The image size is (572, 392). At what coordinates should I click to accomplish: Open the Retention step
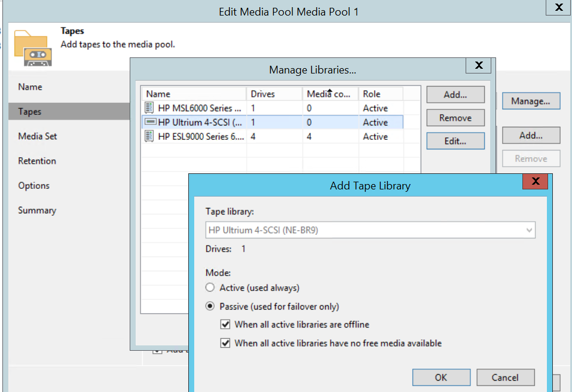(x=37, y=161)
